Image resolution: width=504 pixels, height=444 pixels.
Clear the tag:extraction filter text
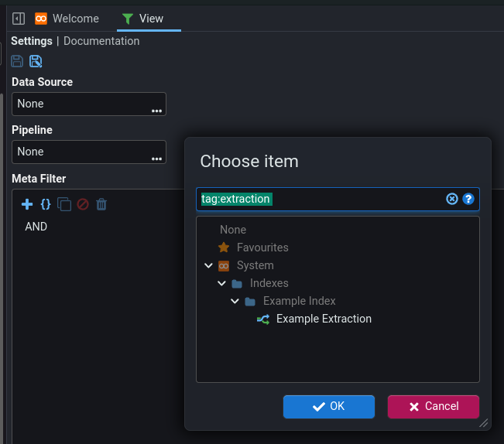point(452,199)
